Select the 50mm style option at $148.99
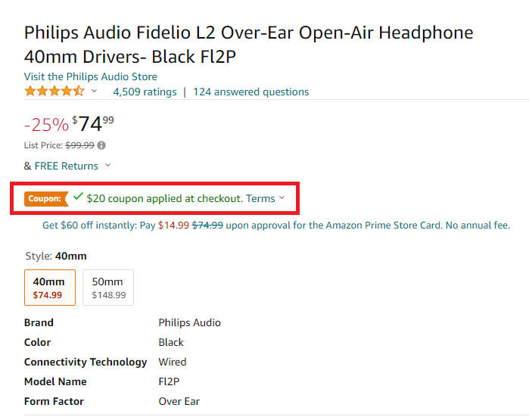The height and width of the screenshot is (420, 529). (x=108, y=288)
